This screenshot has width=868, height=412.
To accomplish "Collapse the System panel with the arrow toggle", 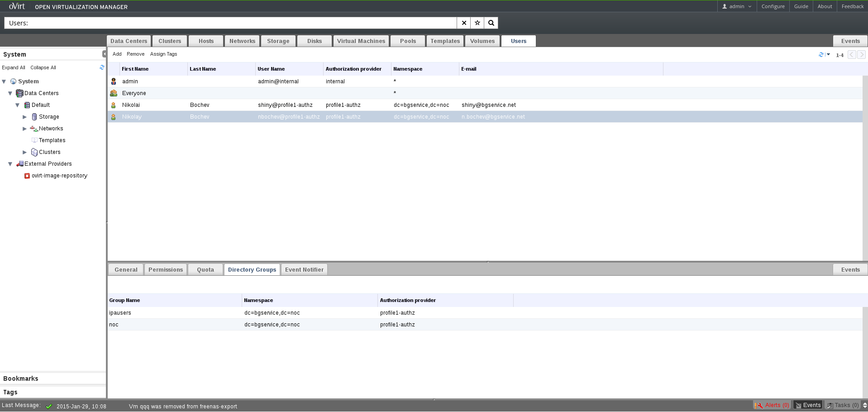I will 104,54.
